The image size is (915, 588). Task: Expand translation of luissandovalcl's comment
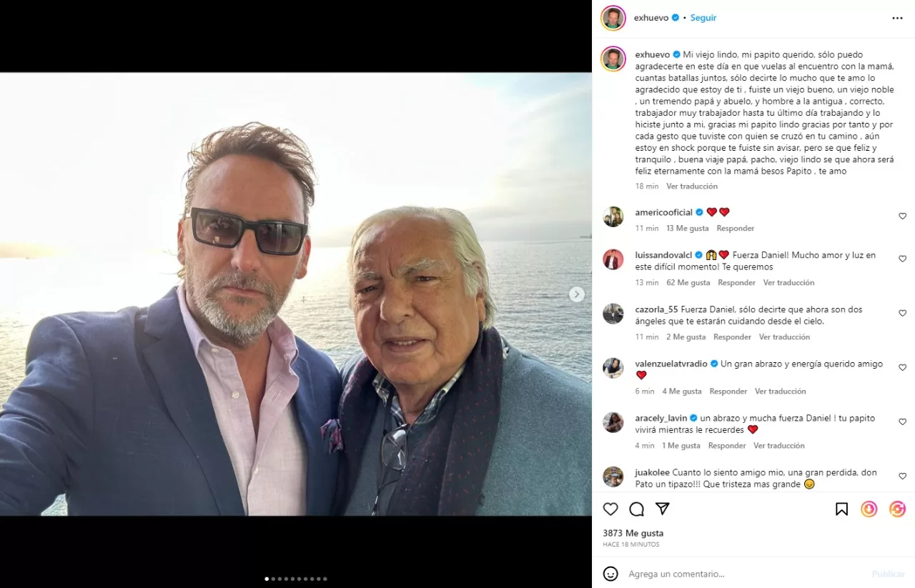pyautogui.click(x=788, y=282)
